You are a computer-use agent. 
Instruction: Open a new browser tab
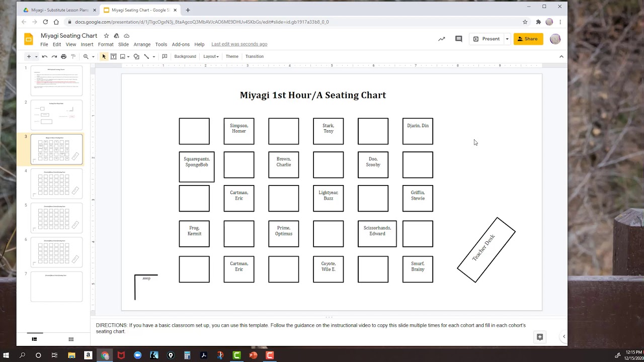tap(188, 10)
